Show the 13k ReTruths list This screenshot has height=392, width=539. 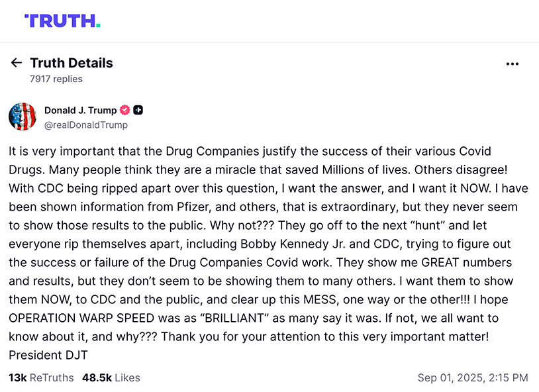click(41, 377)
